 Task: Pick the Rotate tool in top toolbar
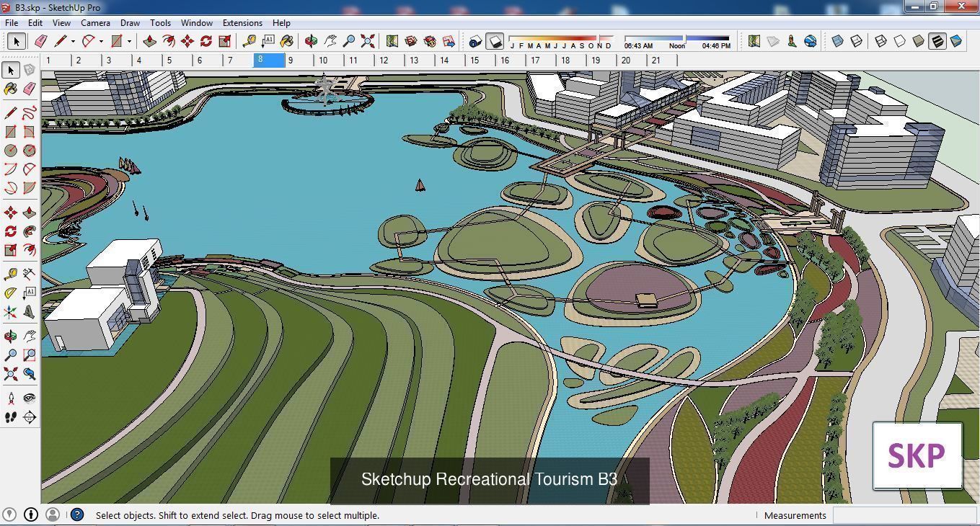tap(206, 41)
